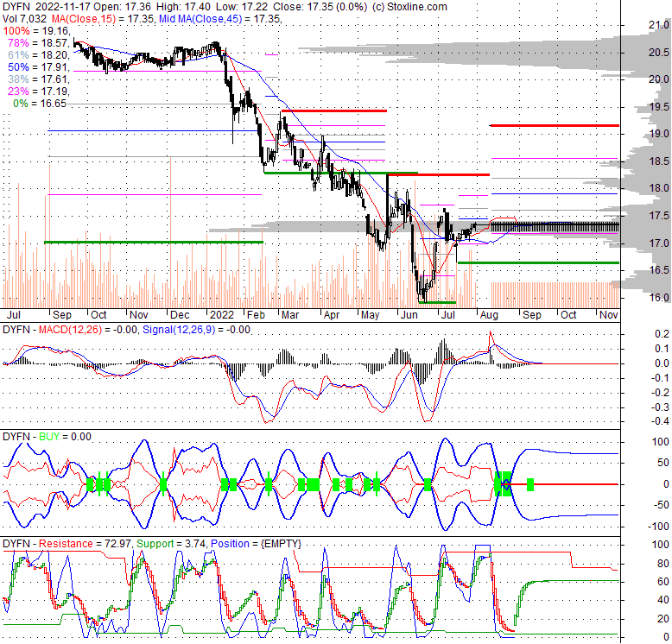Click the Resistance = 72.97 label

point(86,544)
